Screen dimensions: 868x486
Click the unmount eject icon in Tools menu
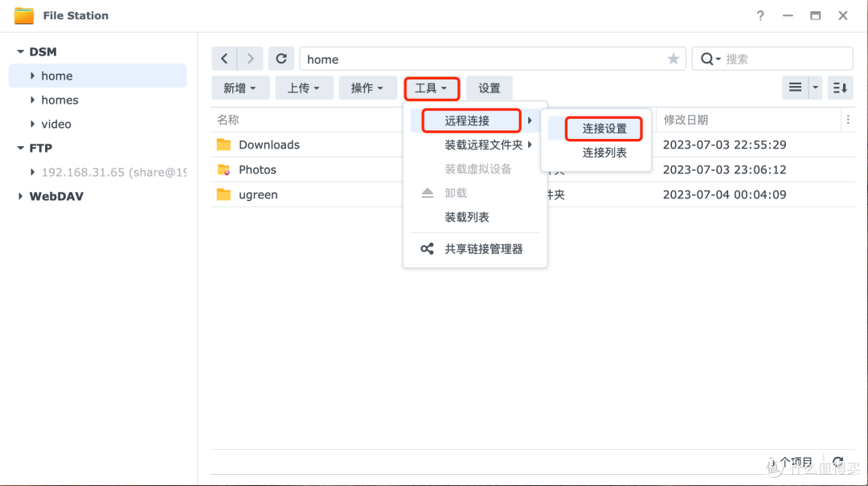click(426, 193)
